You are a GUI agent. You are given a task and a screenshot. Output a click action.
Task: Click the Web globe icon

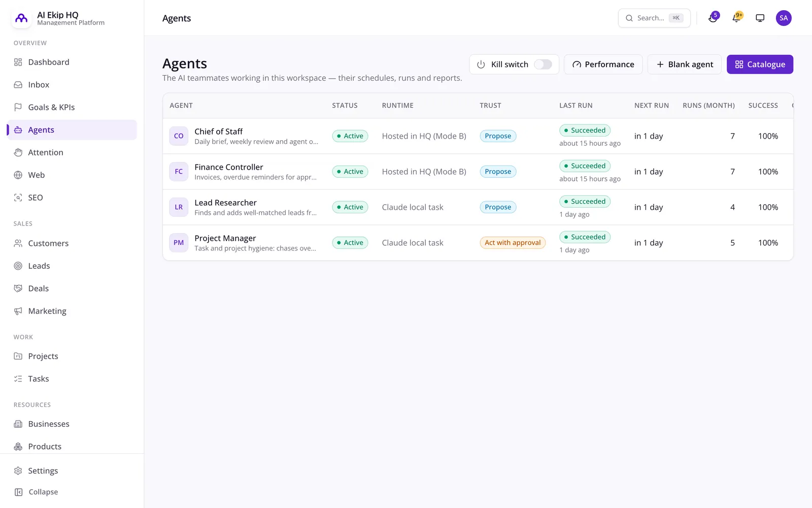click(x=18, y=175)
